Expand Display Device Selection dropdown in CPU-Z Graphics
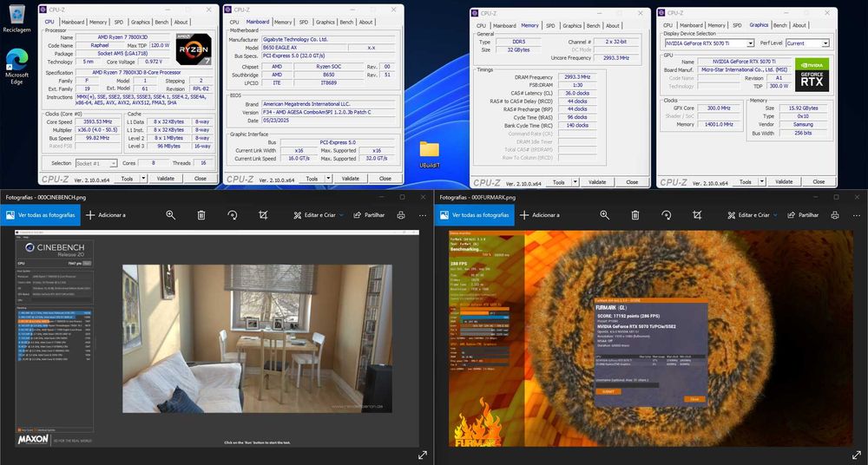868x465 pixels. pos(750,43)
